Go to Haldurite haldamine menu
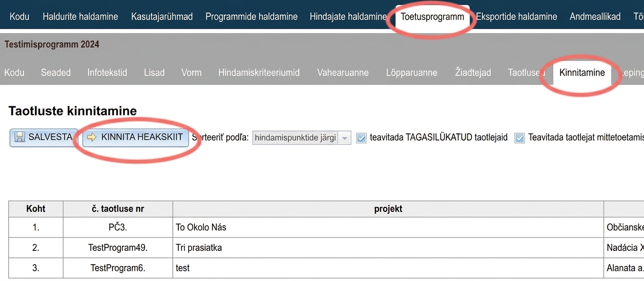Viewport: 644px width, 281px height. tap(80, 17)
